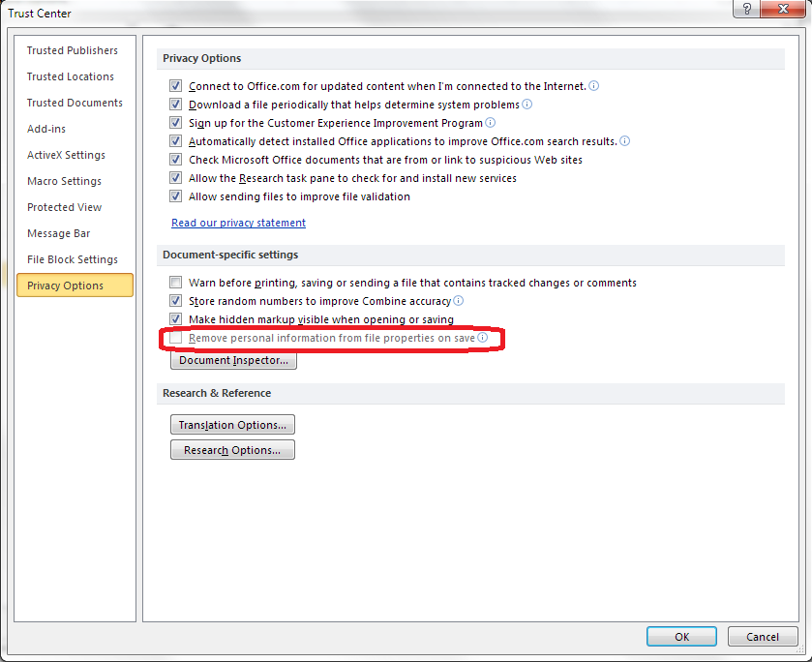The width and height of the screenshot is (812, 662).
Task: Click info icon next to Remove personal information
Action: (483, 339)
